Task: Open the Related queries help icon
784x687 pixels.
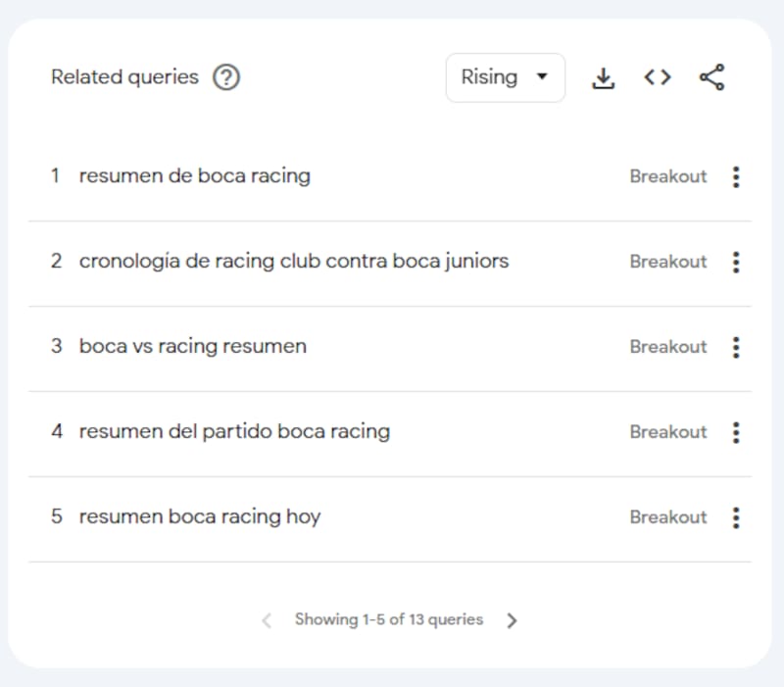Action: tap(226, 77)
